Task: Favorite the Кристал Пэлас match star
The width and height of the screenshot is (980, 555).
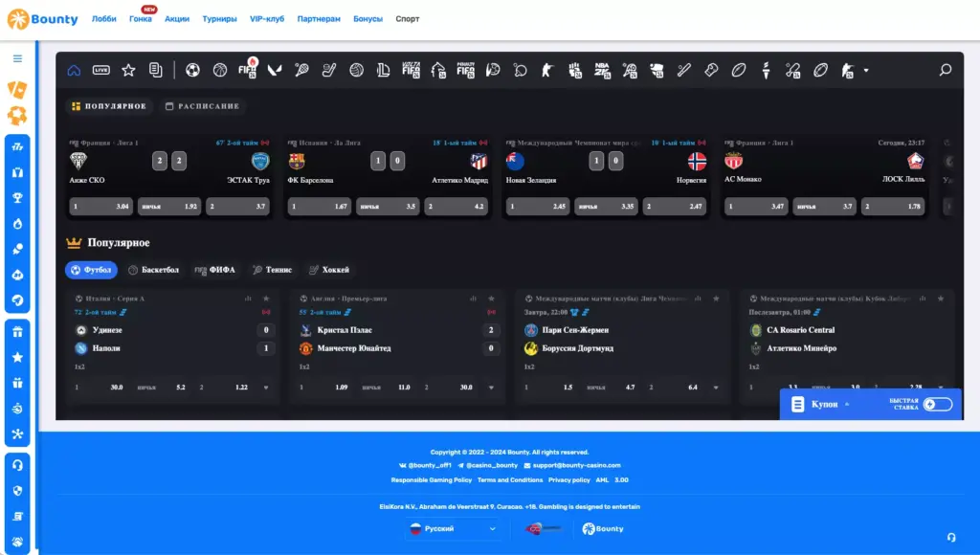Action: pyautogui.click(x=491, y=299)
